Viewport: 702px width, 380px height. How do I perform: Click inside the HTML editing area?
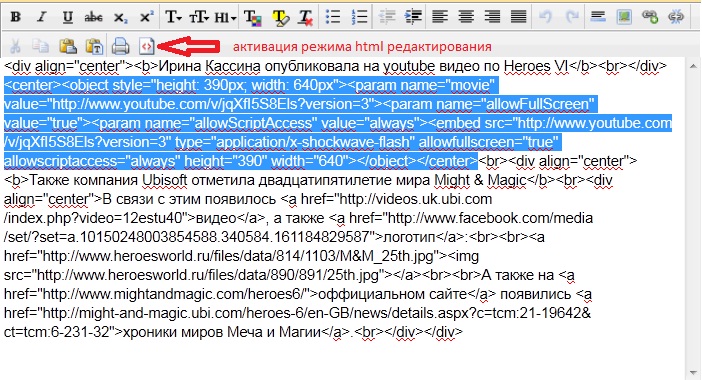tap(342, 218)
